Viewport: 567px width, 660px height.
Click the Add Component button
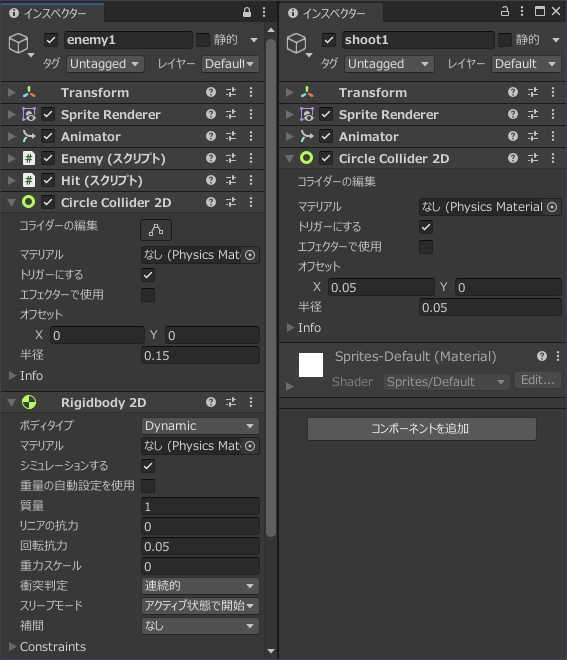click(x=422, y=429)
